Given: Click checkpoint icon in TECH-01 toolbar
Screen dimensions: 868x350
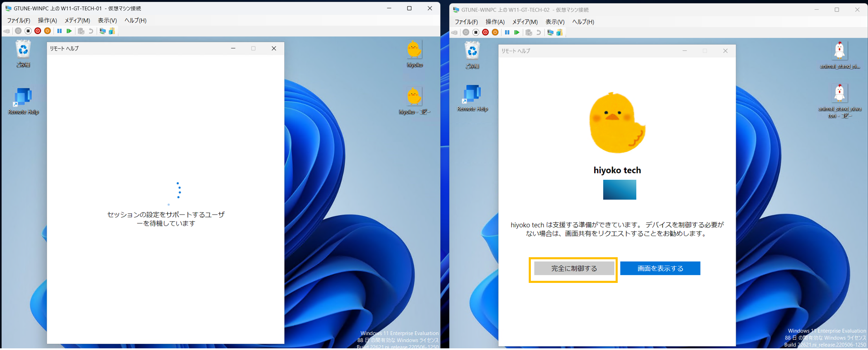Looking at the screenshot, I should (81, 31).
